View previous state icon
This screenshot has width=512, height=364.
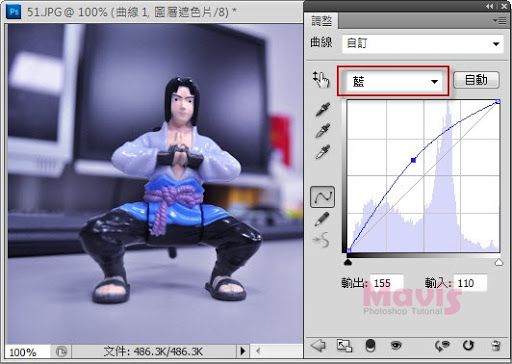(442, 346)
